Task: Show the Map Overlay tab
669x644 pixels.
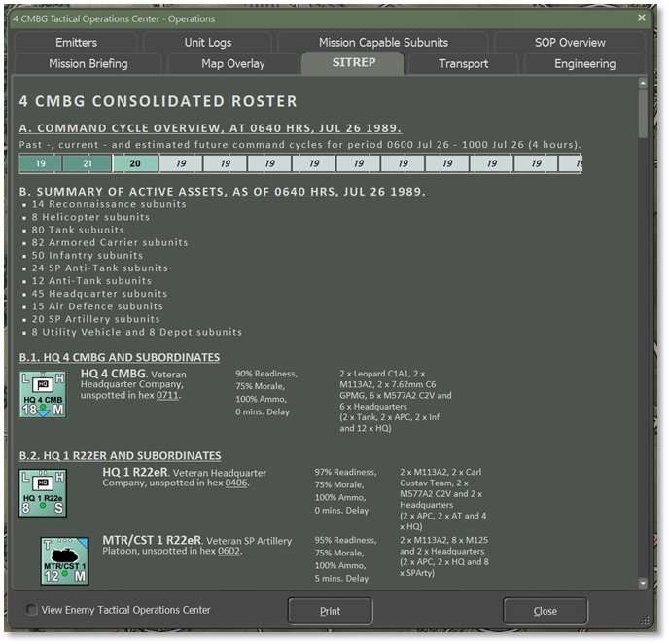Action: tap(232, 64)
